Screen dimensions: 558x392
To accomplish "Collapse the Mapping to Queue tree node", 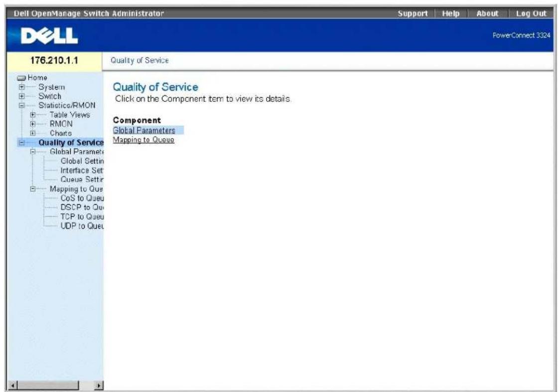I will 33,189.
